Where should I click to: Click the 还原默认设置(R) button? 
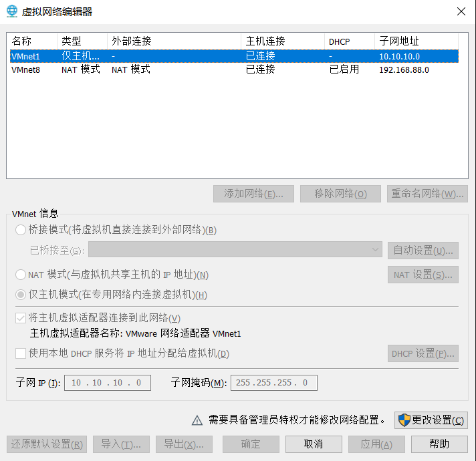pyautogui.click(x=47, y=444)
